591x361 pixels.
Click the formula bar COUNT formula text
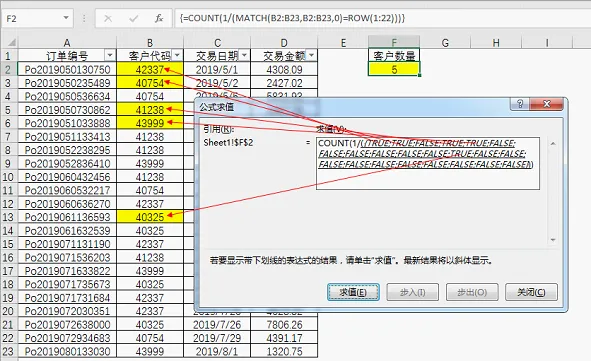[x=292, y=18]
